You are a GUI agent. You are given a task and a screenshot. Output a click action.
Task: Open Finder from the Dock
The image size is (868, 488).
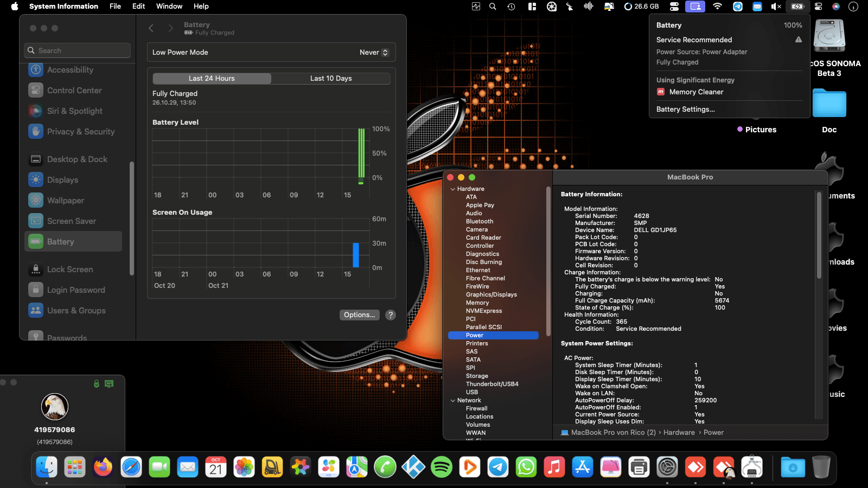[x=47, y=467]
